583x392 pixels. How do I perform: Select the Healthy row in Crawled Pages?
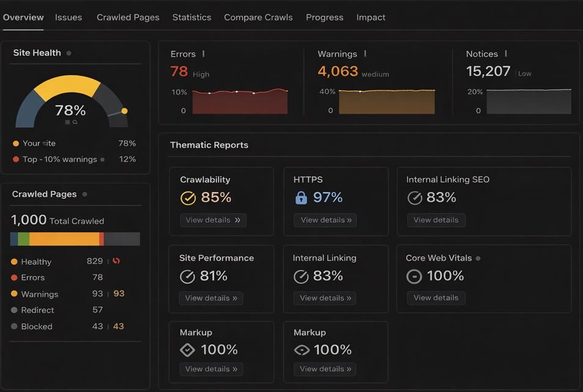[x=36, y=262]
